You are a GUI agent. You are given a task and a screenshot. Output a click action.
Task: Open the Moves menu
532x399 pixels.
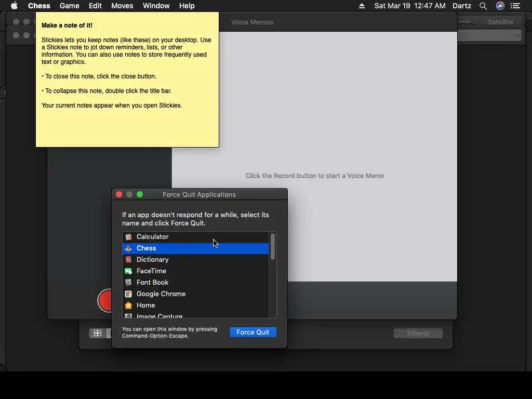point(122,6)
